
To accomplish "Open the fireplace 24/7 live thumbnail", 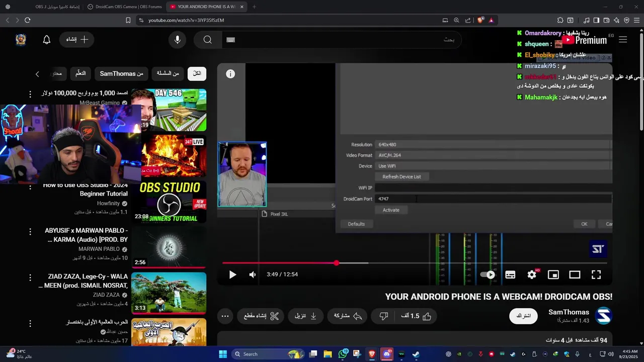I will coord(169,156).
